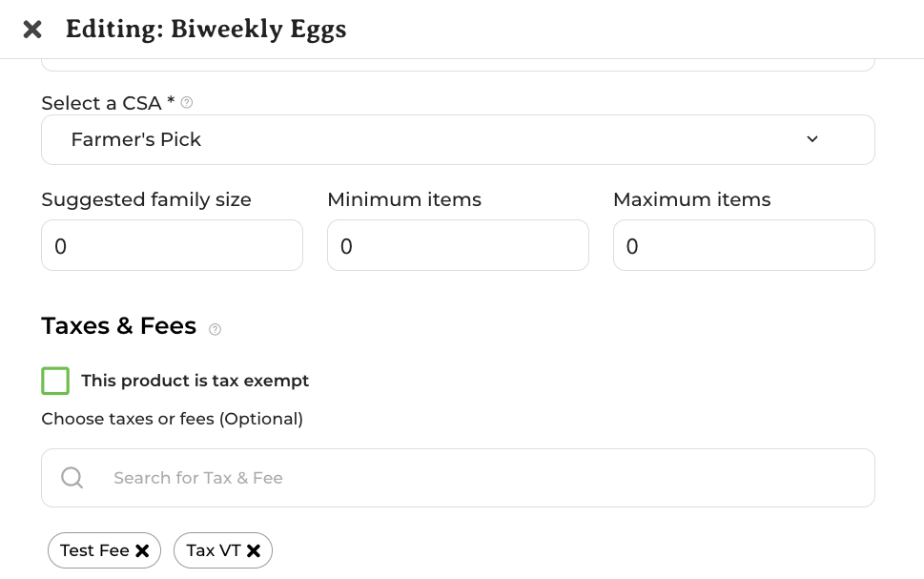
Task: Click the Search for Tax & Fee box
Action: coord(458,478)
